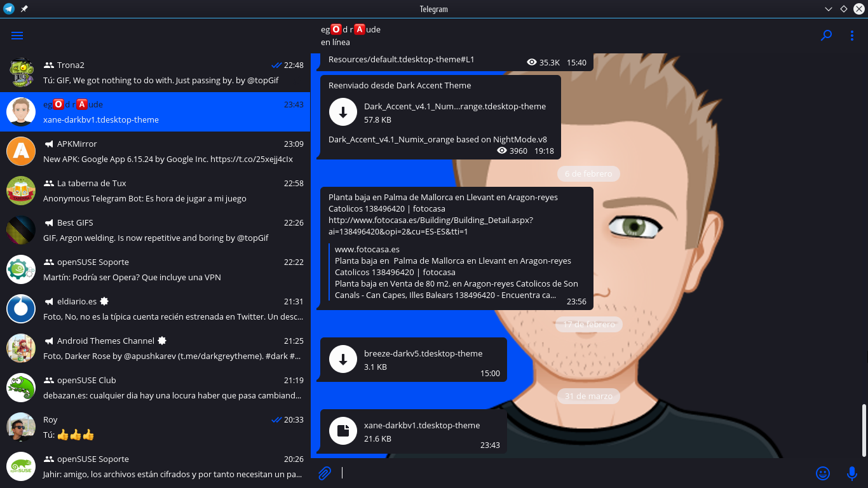Click the Dark_Accent_v4.1_Numix_orange caption text
Viewport: 868px width, 488px height.
[438, 139]
